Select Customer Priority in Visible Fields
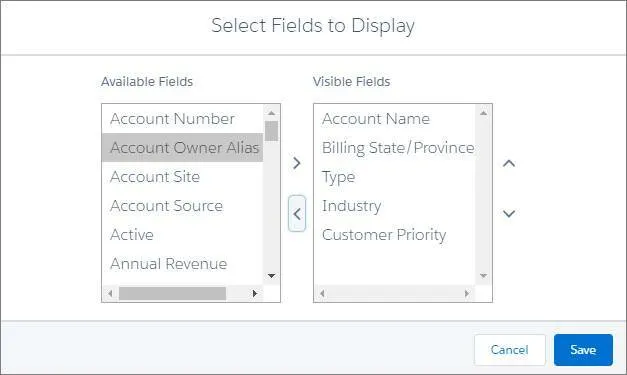 395,235
